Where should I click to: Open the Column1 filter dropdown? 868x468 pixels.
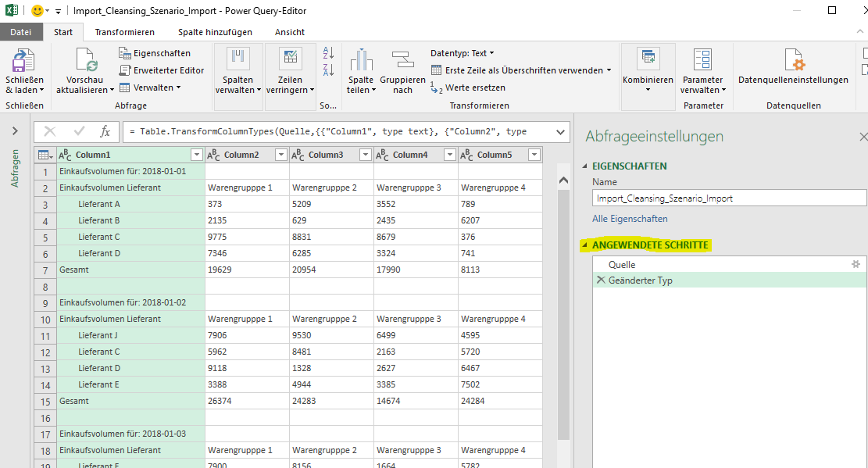[x=196, y=154]
